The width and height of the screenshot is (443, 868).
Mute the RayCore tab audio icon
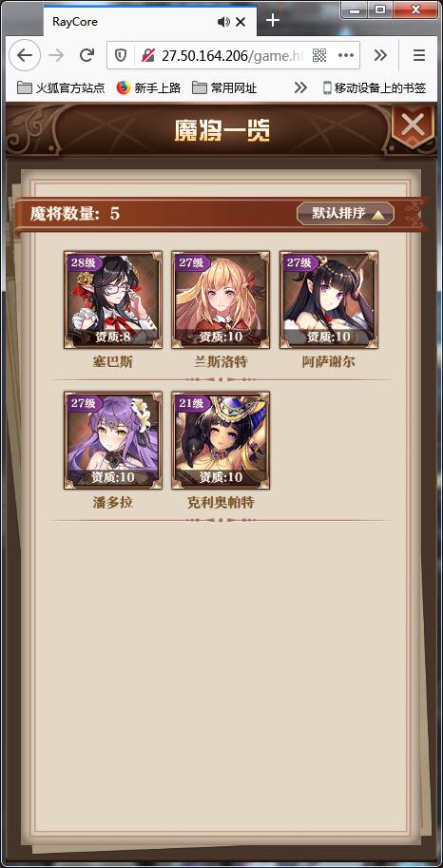tap(223, 22)
